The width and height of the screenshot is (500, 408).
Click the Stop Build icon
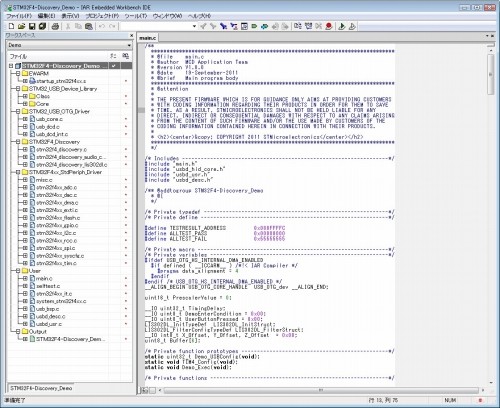[318, 26]
